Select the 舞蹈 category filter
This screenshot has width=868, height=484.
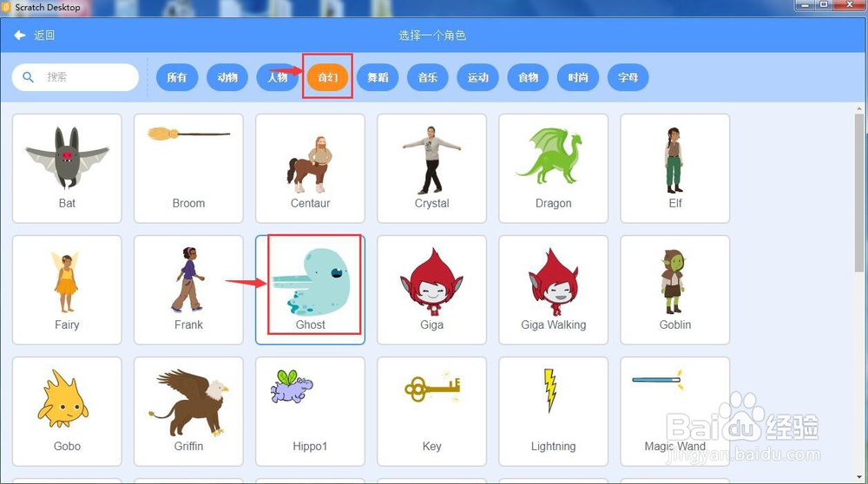coord(378,77)
